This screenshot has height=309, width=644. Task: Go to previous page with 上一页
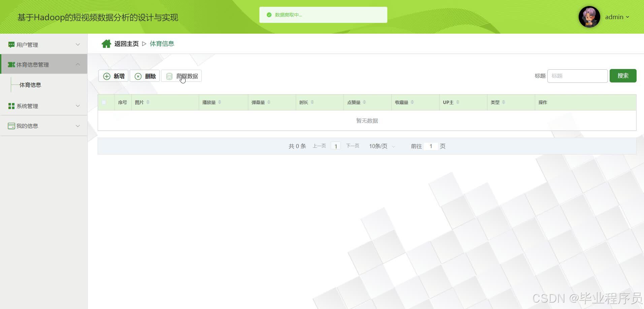[x=319, y=146]
